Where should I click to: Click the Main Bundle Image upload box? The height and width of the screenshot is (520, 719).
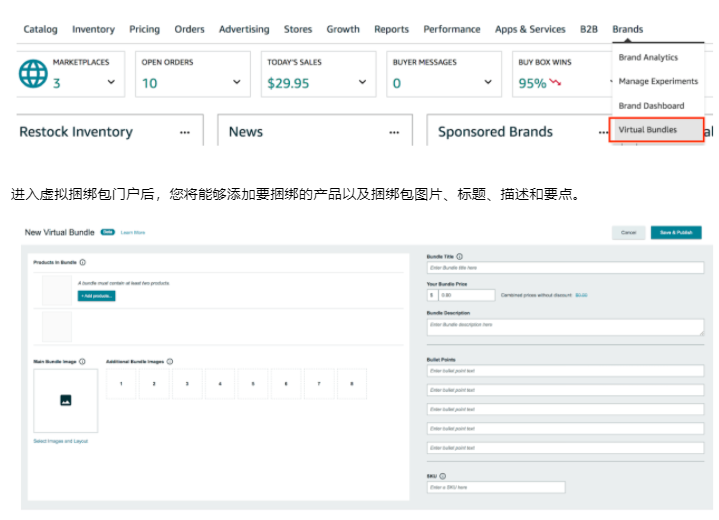click(66, 400)
